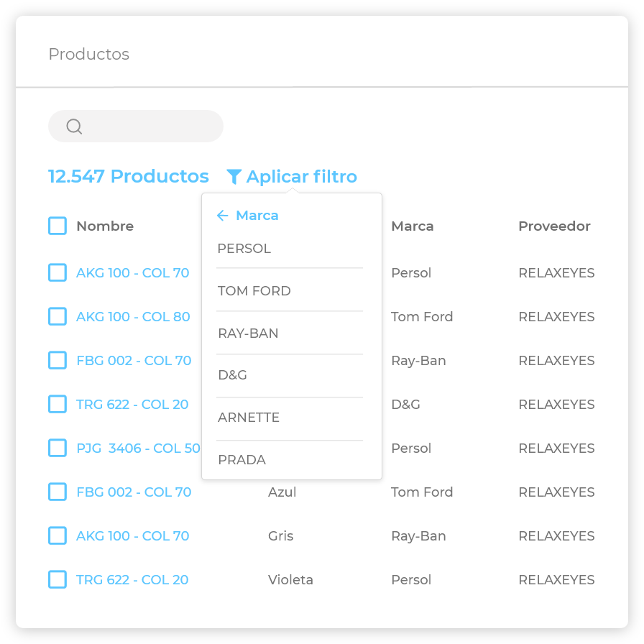This screenshot has width=644, height=644.
Task: Choose PERSOL from the brand filter
Action: click(x=244, y=249)
